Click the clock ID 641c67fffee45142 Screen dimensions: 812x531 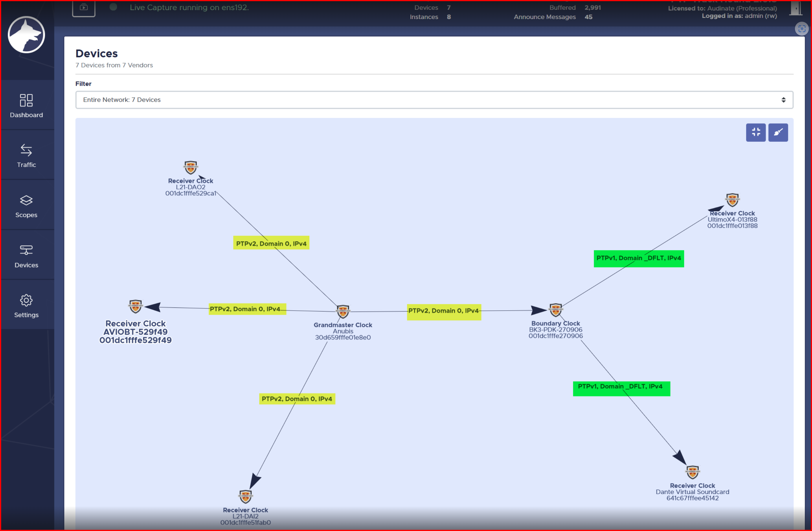click(692, 498)
